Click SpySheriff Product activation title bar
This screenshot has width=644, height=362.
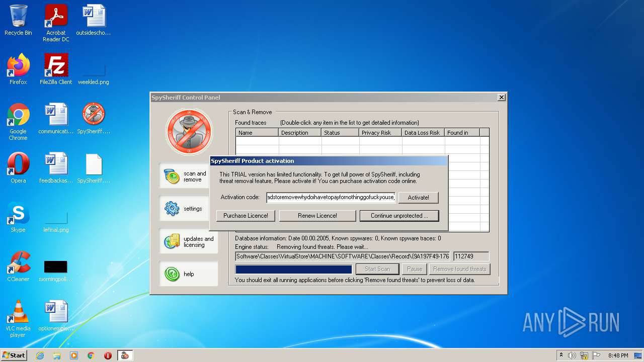[329, 161]
